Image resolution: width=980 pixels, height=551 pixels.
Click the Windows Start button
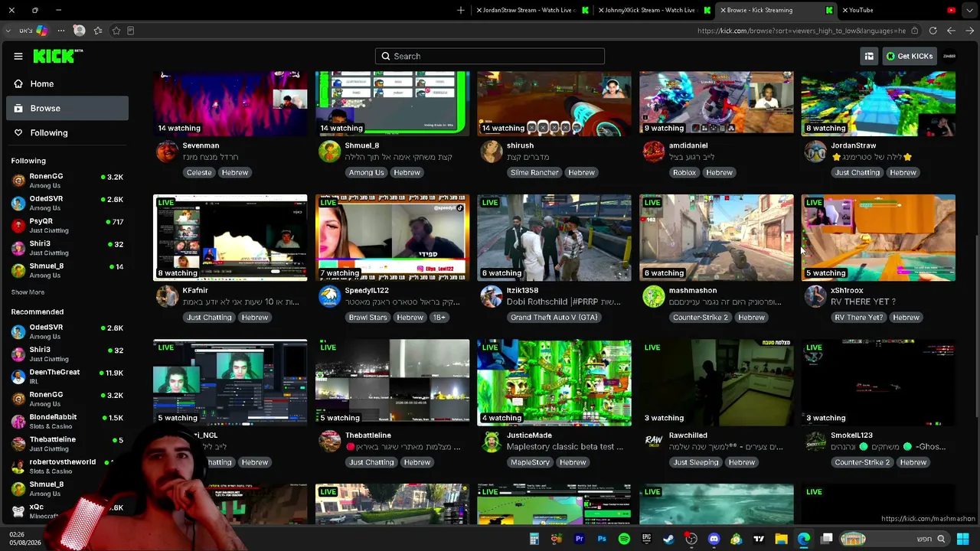tap(963, 540)
